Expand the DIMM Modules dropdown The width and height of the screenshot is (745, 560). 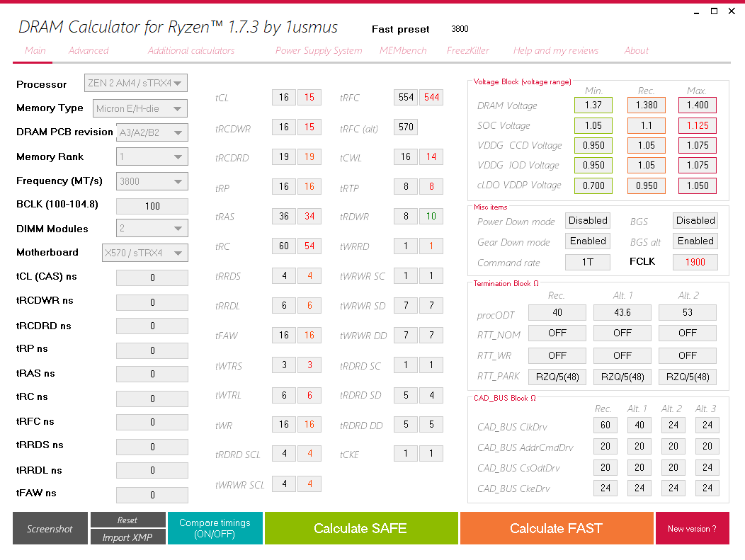point(152,229)
